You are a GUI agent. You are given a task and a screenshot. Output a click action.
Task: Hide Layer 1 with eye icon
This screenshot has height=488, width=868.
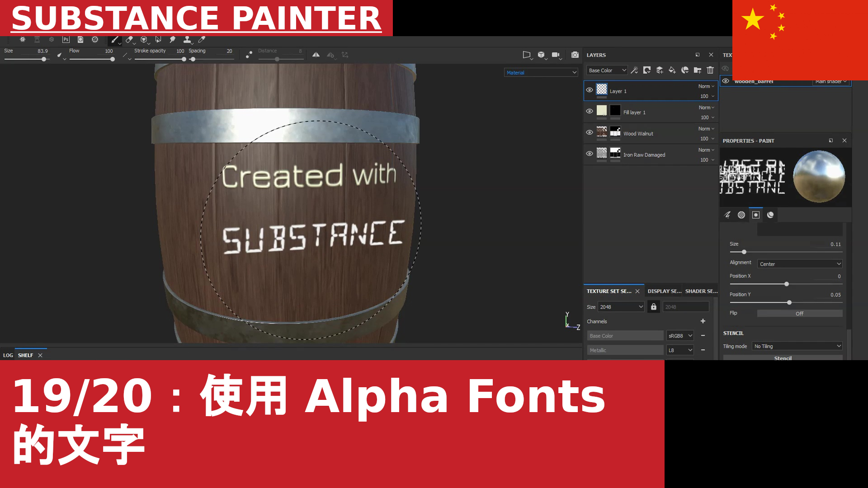coord(590,90)
